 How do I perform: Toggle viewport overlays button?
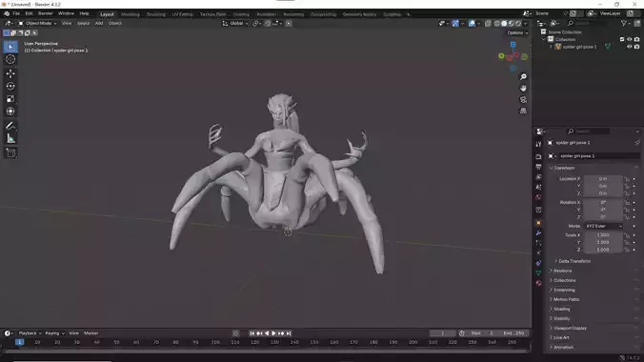[x=472, y=24]
